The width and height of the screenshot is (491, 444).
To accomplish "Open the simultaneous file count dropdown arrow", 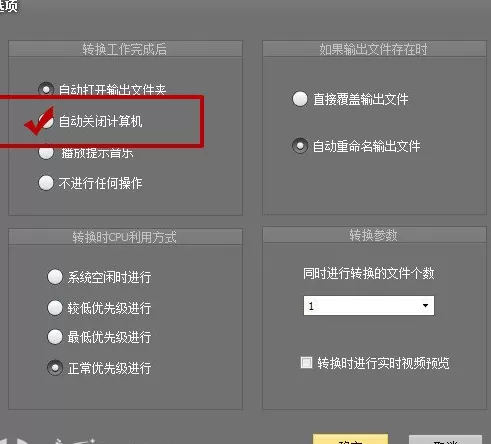I will tap(425, 305).
